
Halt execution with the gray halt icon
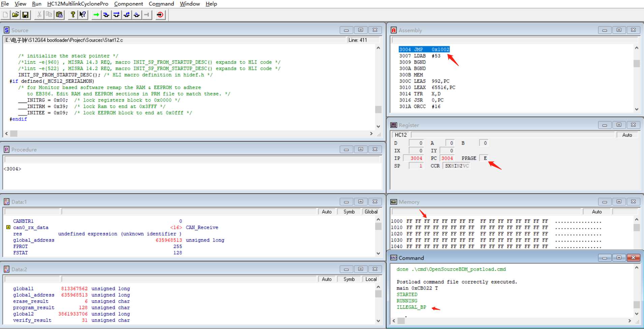[146, 15]
